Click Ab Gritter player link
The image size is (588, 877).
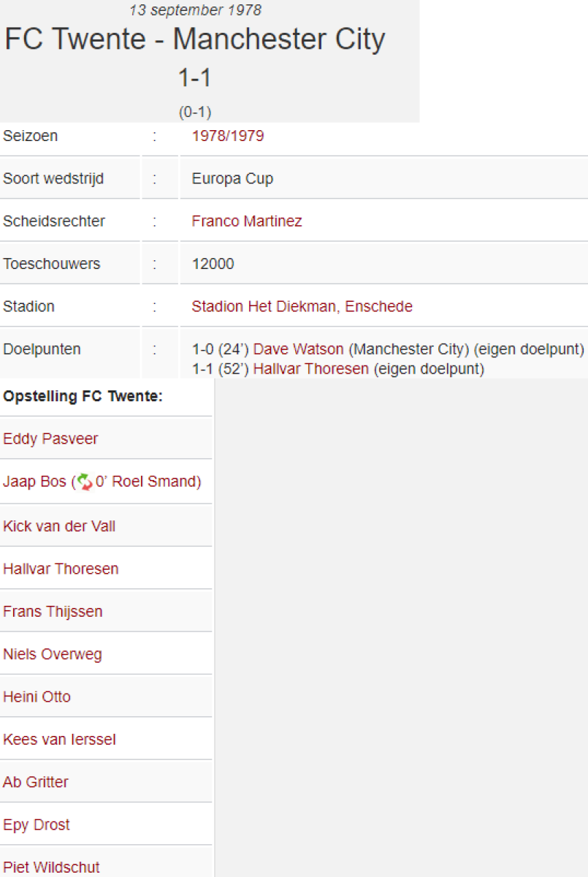(36, 782)
